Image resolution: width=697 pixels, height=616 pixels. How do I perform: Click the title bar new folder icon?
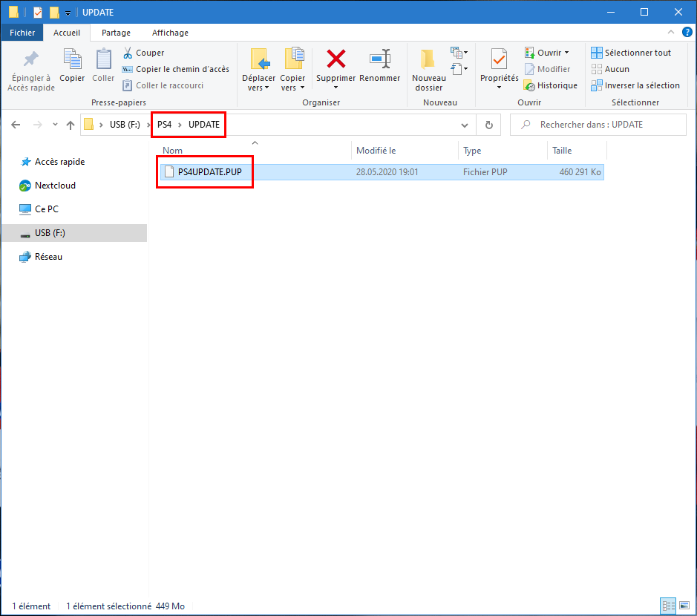pos(54,12)
